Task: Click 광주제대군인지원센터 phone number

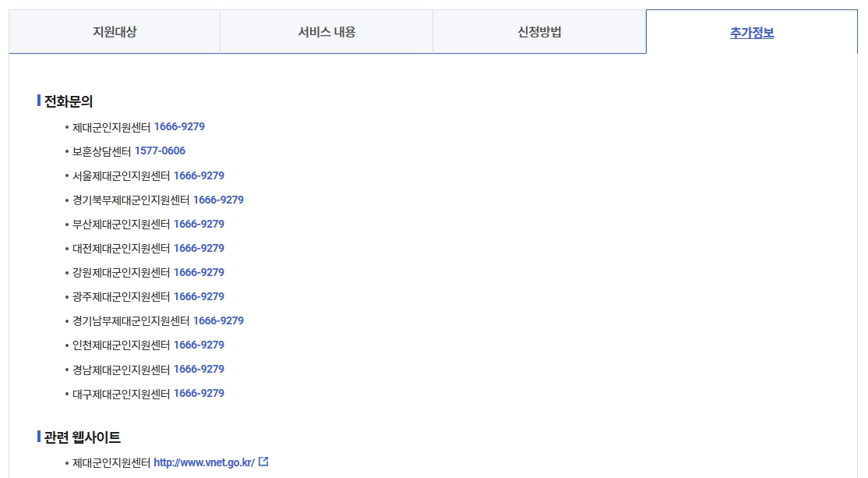Action: click(199, 297)
